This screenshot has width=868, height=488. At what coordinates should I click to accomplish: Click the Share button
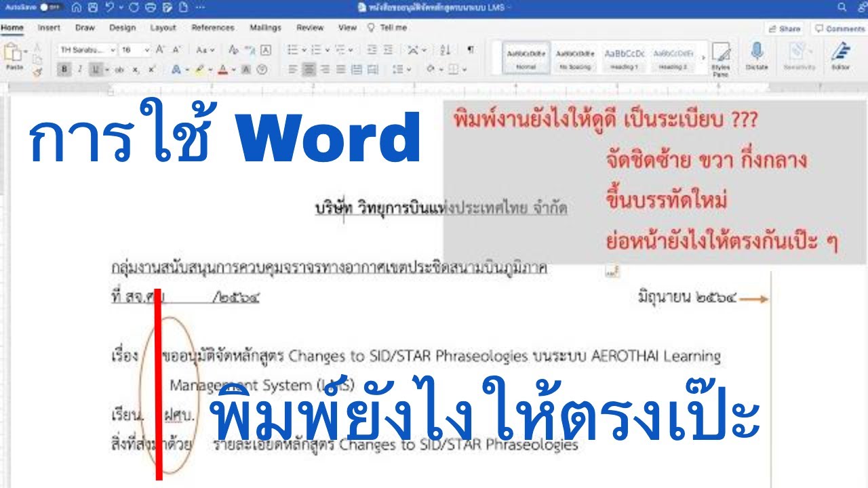[x=785, y=28]
